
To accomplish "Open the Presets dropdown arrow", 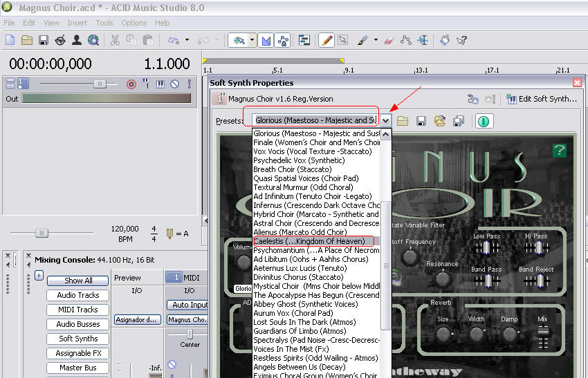I will [x=385, y=121].
